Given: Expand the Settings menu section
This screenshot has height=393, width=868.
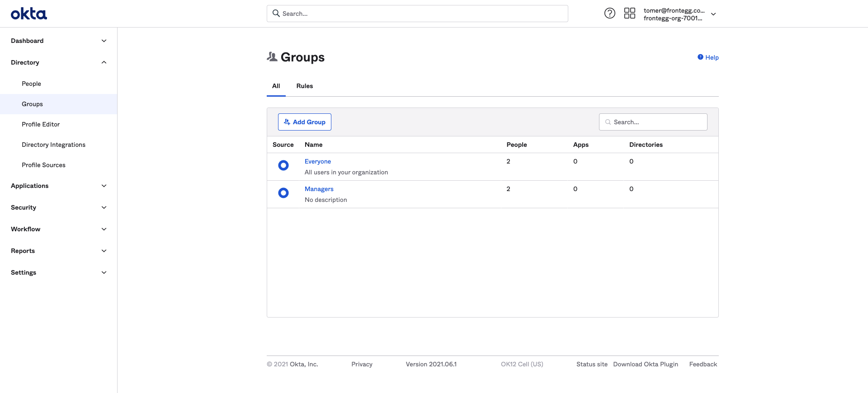Looking at the screenshot, I should (x=58, y=272).
